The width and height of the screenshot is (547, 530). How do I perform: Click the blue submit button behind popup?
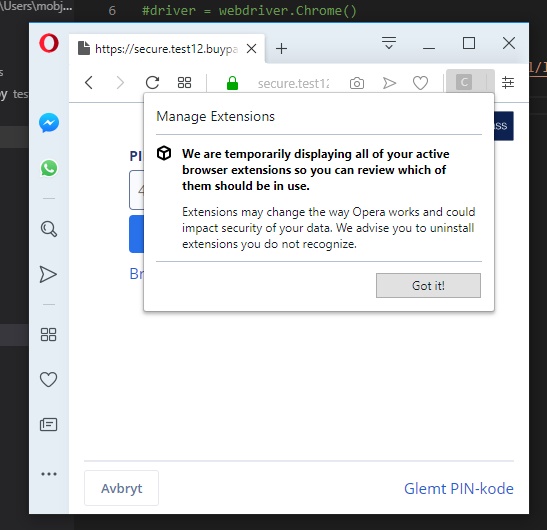pos(136,234)
